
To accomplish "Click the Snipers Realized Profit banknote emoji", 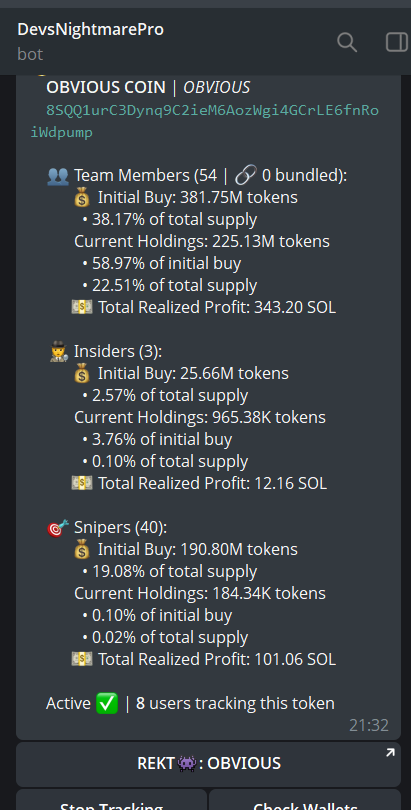I will pos(82,660).
